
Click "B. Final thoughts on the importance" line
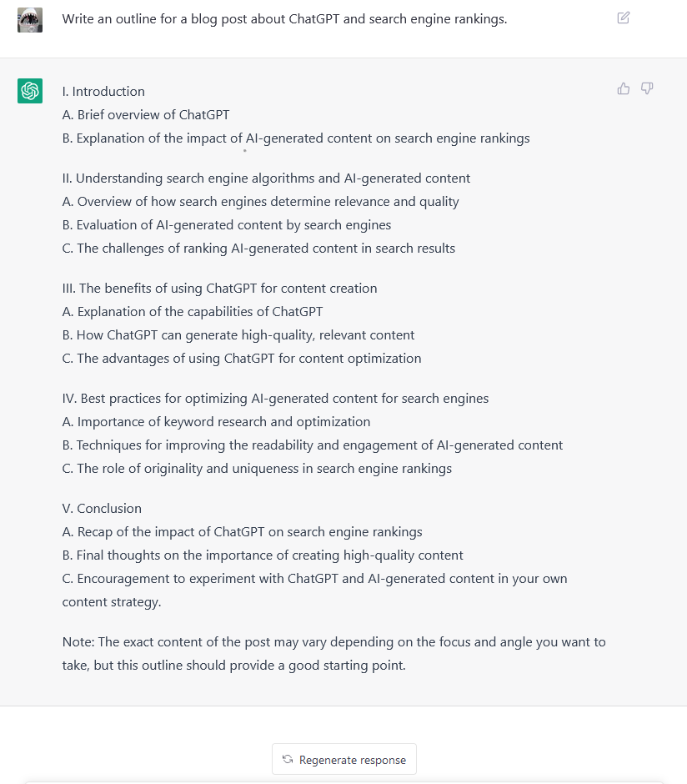point(263,555)
